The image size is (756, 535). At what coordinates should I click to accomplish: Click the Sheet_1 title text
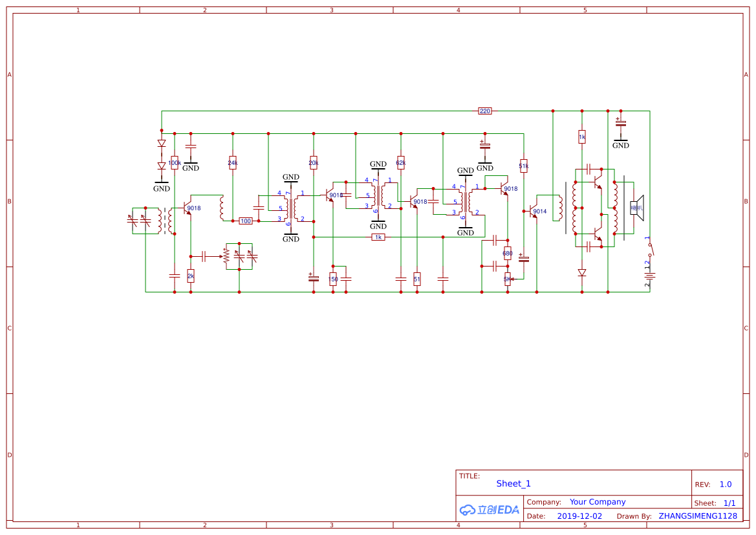[513, 483]
